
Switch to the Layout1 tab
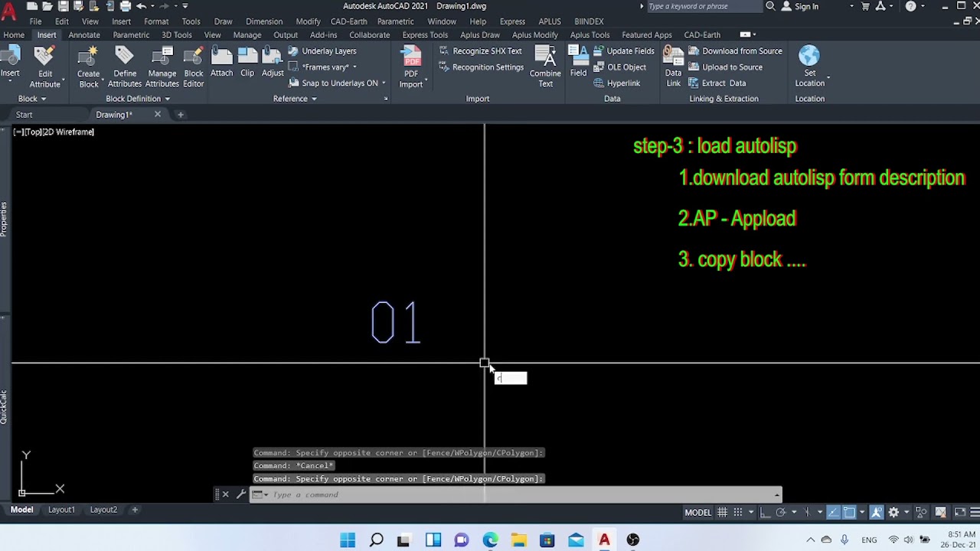[x=61, y=510]
